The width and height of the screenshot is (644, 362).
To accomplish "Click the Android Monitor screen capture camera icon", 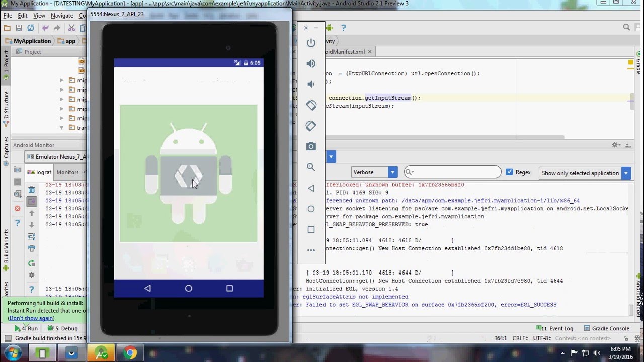I will pyautogui.click(x=18, y=170).
